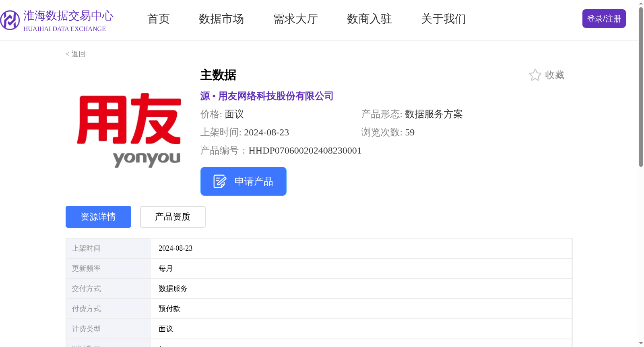The image size is (644, 347).
Task: Click the scrollbar down arrow
Action: (641, 343)
